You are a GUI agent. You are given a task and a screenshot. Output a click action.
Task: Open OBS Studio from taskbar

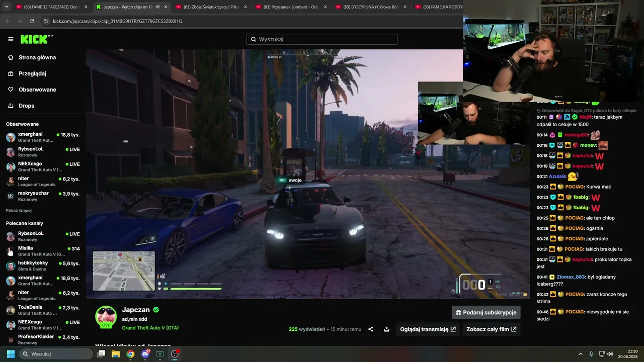(x=175, y=354)
